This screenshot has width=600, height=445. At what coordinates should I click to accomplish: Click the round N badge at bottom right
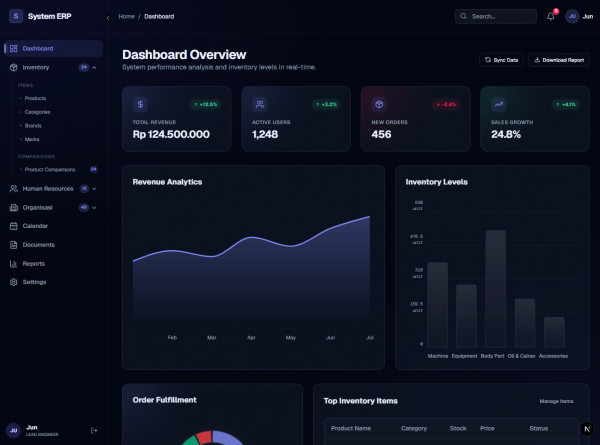click(587, 429)
